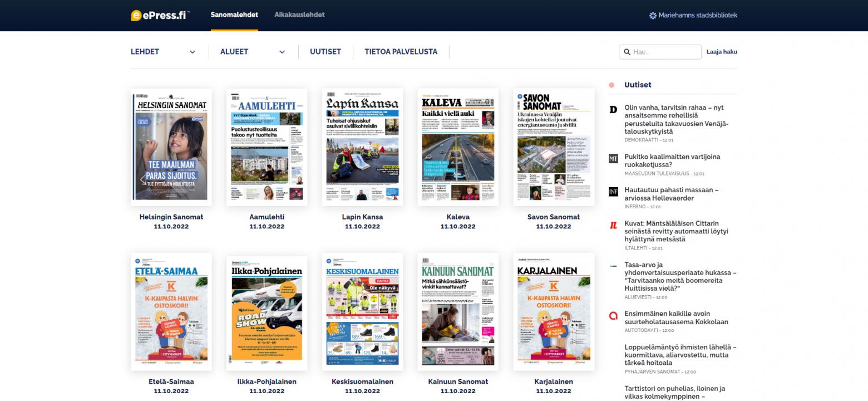
Task: Open Kainuun Sanomat cover thumbnail
Action: [458, 312]
